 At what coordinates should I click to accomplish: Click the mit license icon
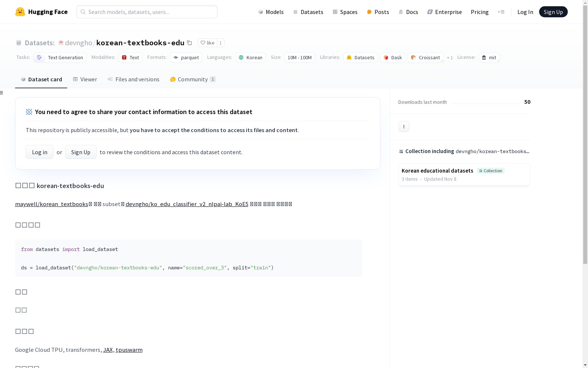(484, 57)
